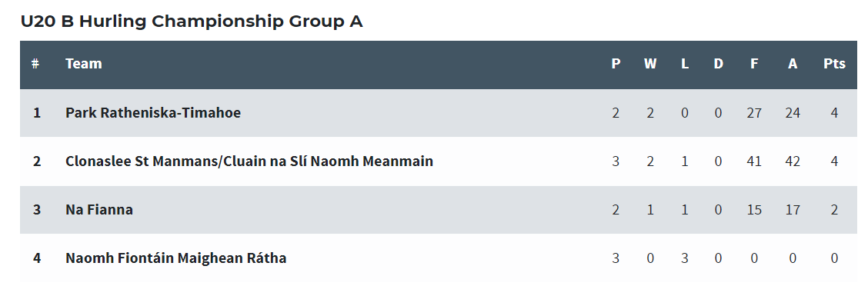Image resolution: width=868 pixels, height=286 pixels.
Task: Click the L (losses) column header
Action: click(x=685, y=64)
